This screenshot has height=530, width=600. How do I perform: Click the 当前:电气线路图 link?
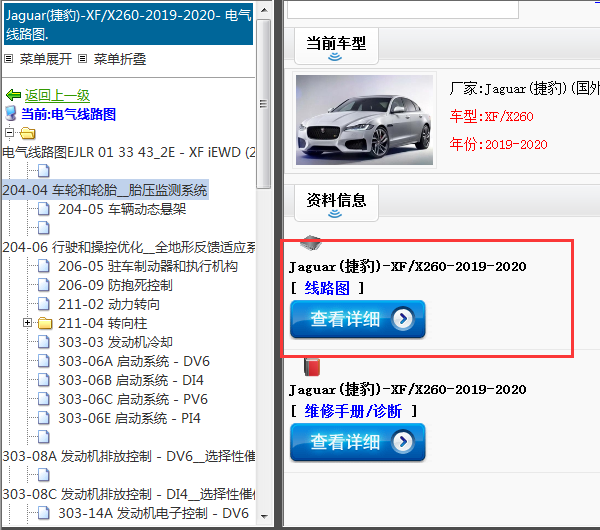(68, 114)
